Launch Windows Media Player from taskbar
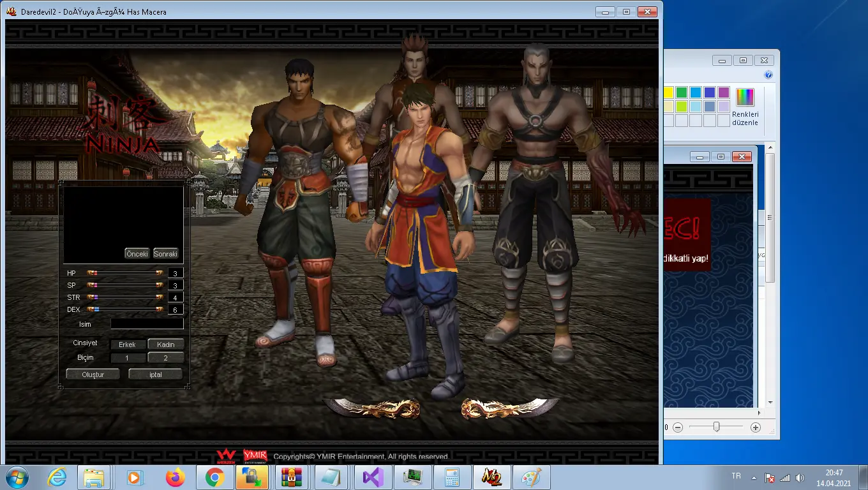868x490 pixels. tap(134, 477)
